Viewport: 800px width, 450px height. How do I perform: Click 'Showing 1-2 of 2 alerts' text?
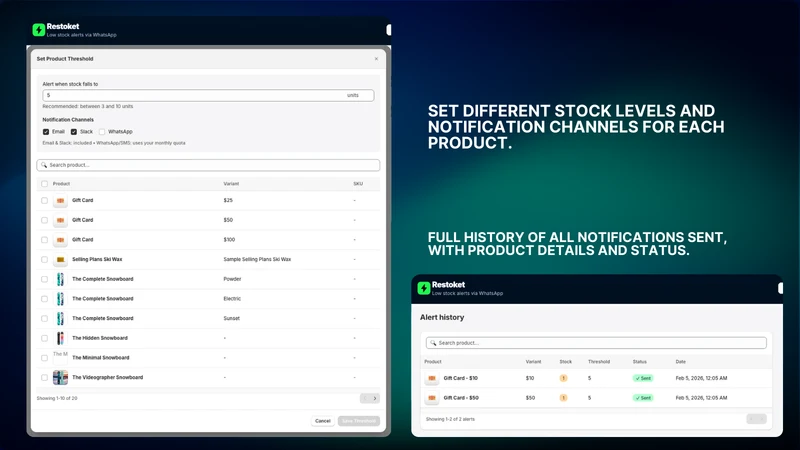[x=450, y=419]
